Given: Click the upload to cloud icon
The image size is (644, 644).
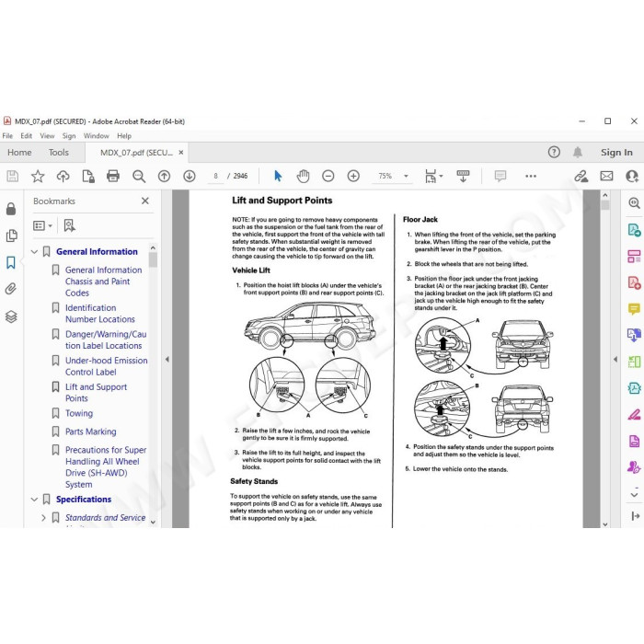Looking at the screenshot, I should (63, 177).
